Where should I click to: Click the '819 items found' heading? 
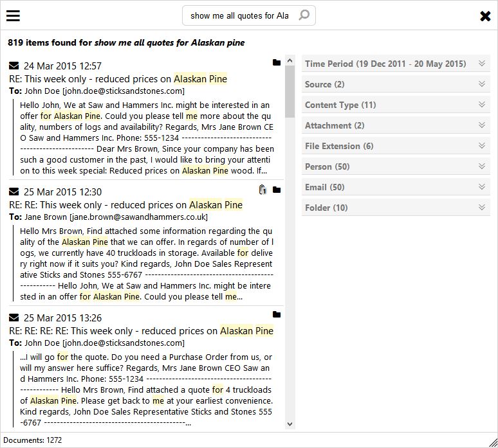pyautogui.click(x=126, y=42)
